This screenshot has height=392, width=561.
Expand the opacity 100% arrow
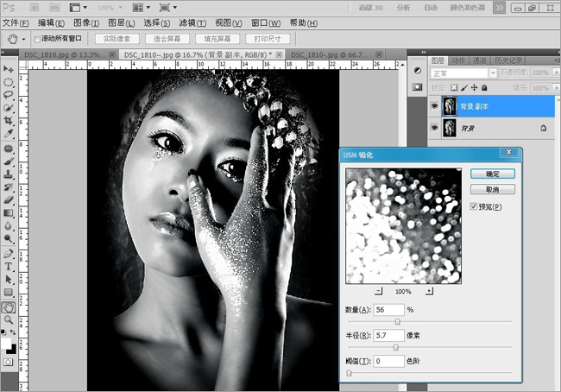pos(556,73)
